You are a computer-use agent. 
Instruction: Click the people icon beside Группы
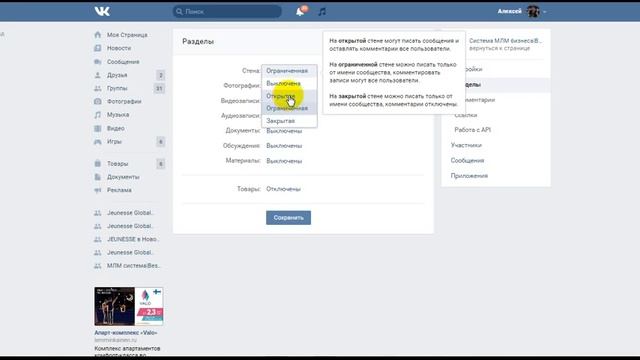pyautogui.click(x=98, y=88)
